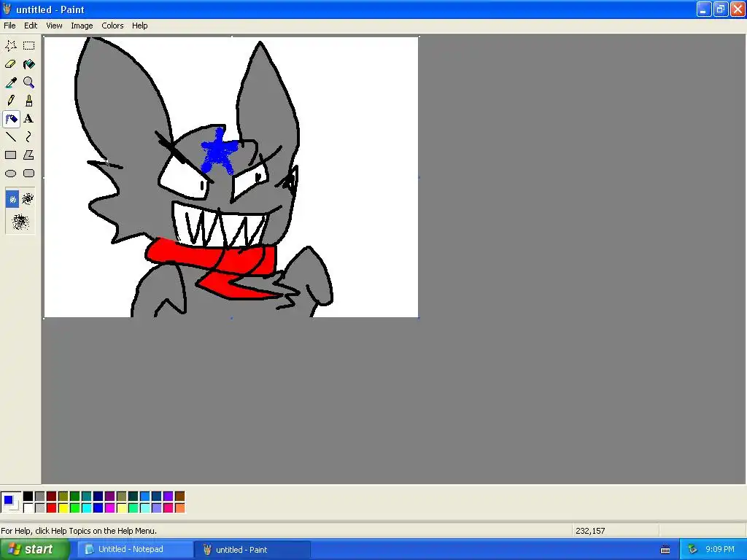The image size is (747, 560).
Task: Click the untitled - Paint taskbar button
Action: click(x=252, y=550)
